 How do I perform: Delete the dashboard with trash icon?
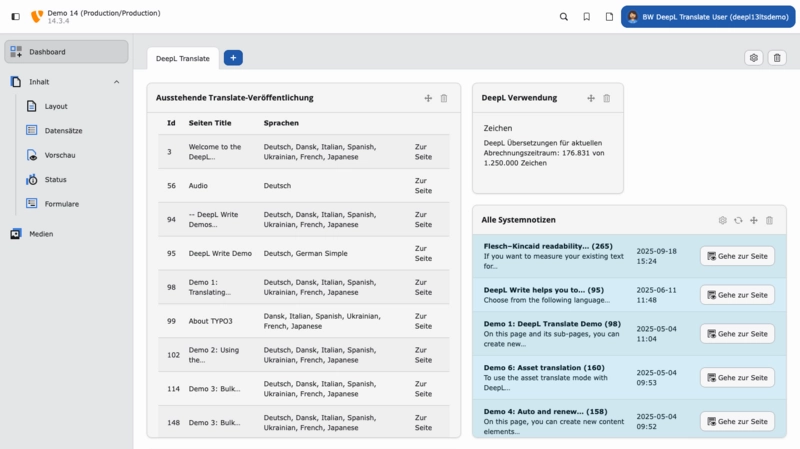(x=777, y=58)
